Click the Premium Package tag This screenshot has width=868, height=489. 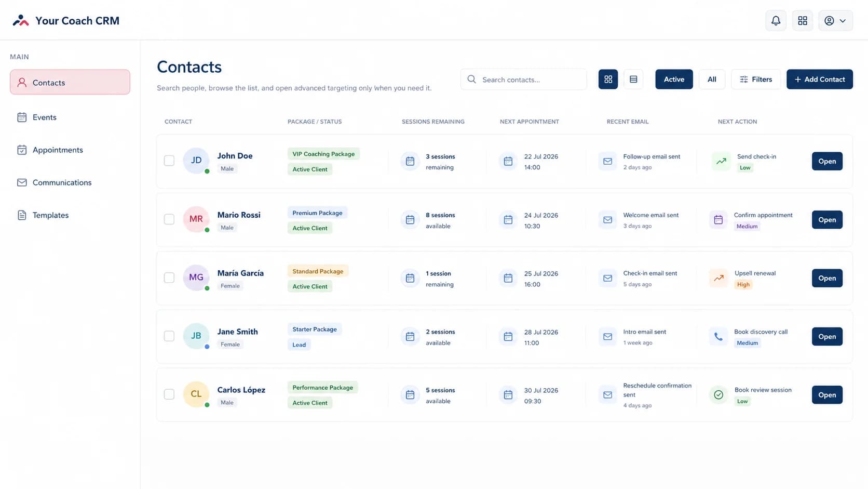pos(317,213)
